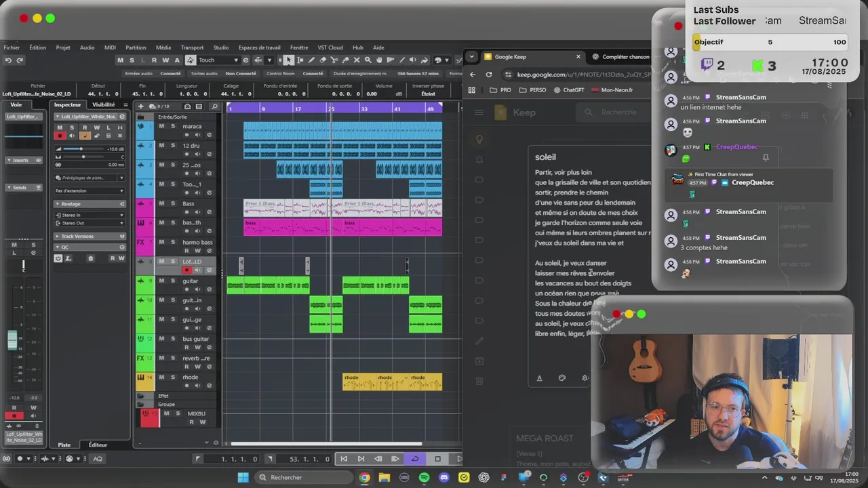The width and height of the screenshot is (868, 488).
Task: Open the Keep main menu hamburger
Action: [479, 113]
